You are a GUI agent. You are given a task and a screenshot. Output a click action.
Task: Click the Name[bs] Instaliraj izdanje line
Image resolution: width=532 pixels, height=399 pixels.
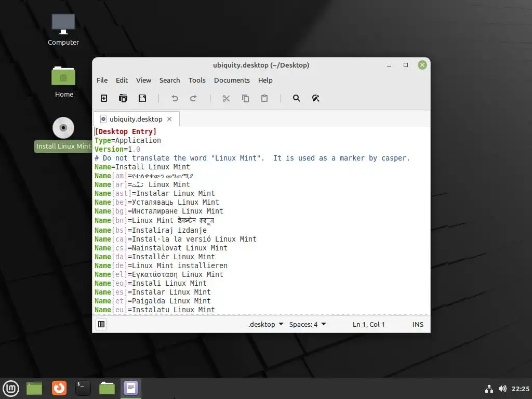coord(151,230)
